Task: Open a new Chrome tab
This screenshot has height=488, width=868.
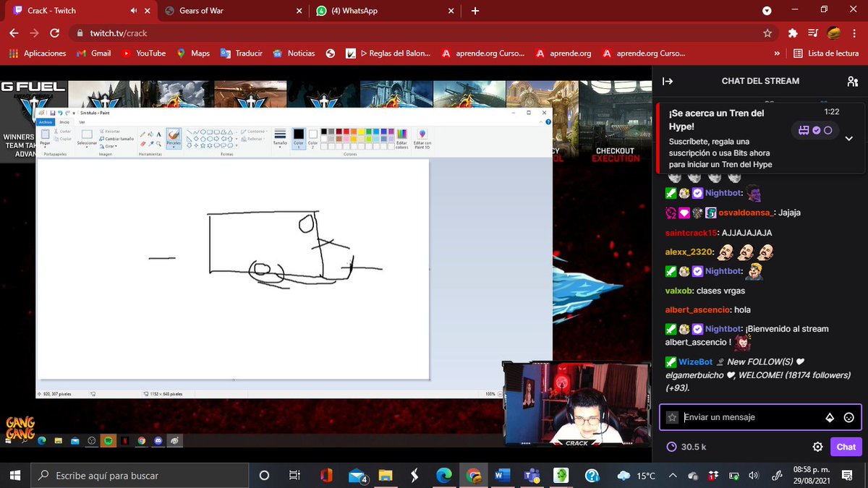Action: point(475,11)
